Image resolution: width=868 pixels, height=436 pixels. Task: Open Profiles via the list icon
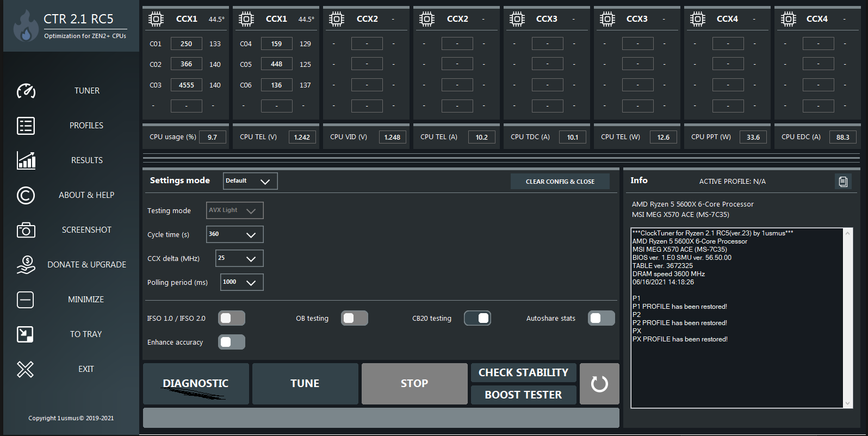point(26,126)
